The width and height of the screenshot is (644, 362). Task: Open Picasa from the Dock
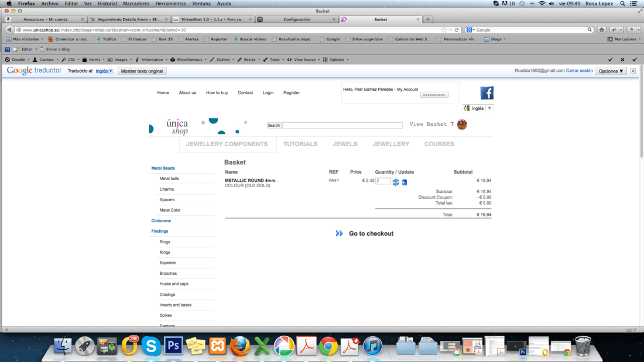(x=284, y=346)
